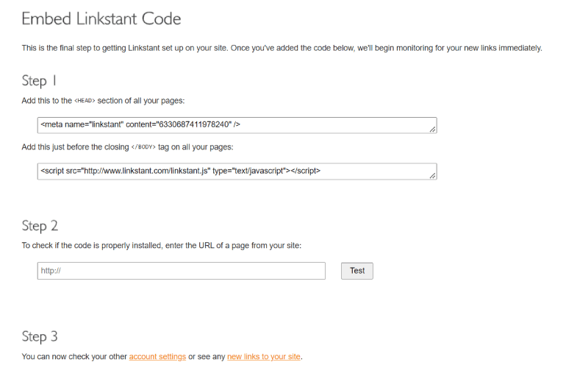This screenshot has height=390, width=588.
Task: Click the Embed Linkstant Code heading
Action: coord(101,19)
